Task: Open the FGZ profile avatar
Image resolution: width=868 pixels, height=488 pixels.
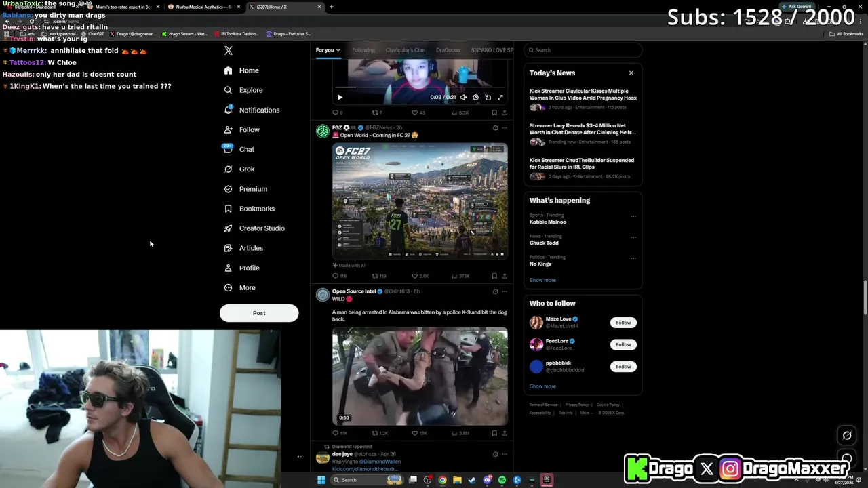Action: (323, 131)
